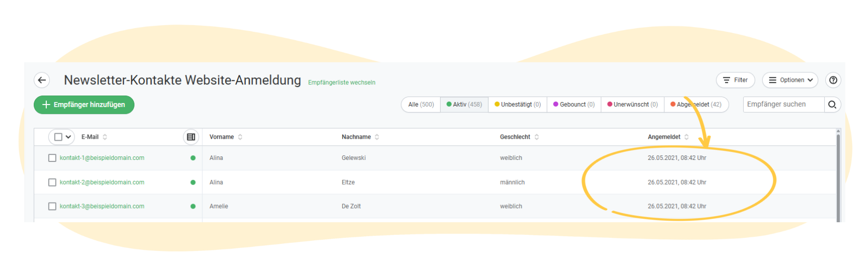Tick the checkbox for kontakt-1@beispieldomain.com
868x276 pixels.
pyautogui.click(x=52, y=158)
